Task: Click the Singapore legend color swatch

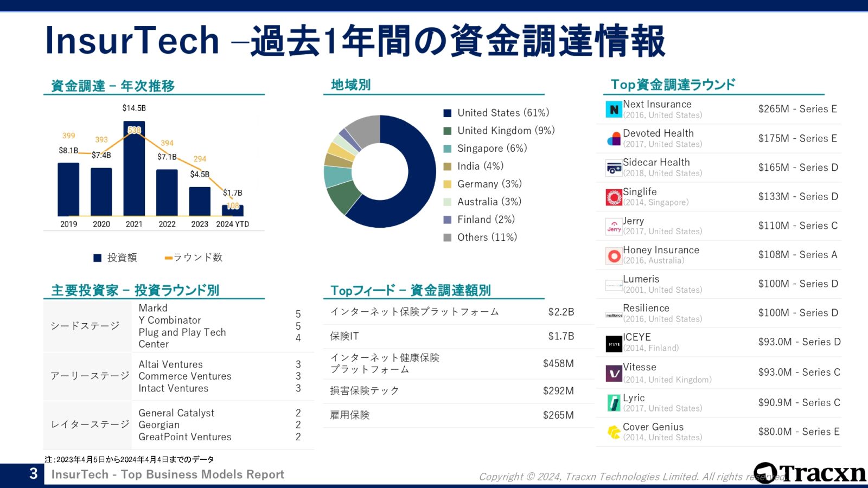Action: pyautogui.click(x=448, y=149)
